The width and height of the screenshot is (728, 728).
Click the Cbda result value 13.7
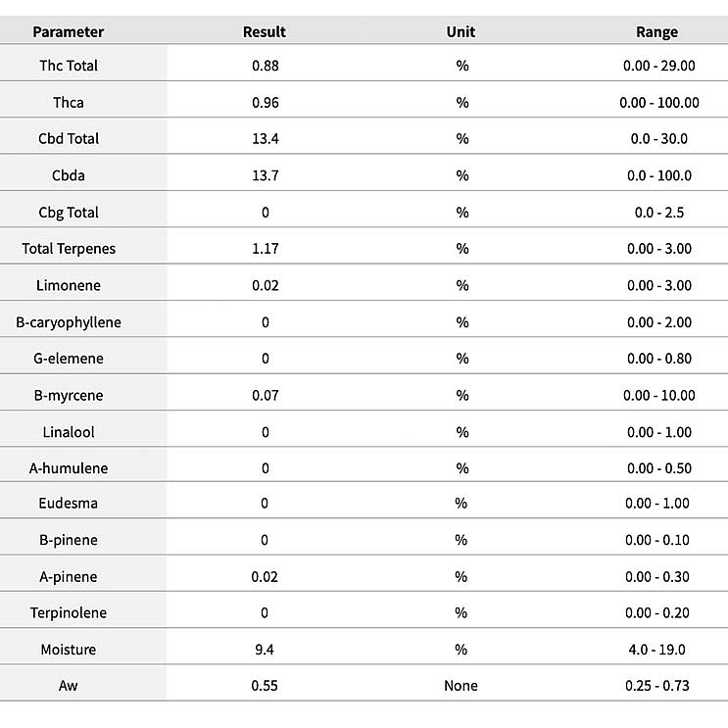tap(266, 175)
